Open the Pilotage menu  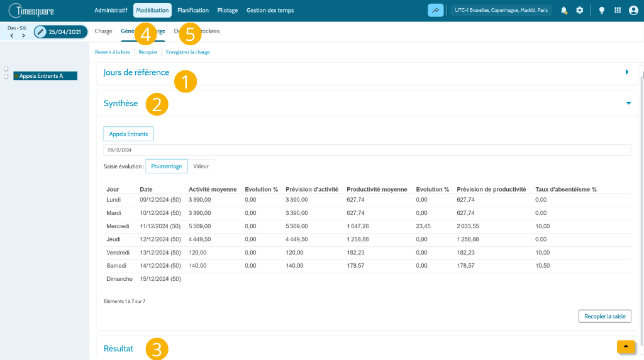pos(228,10)
